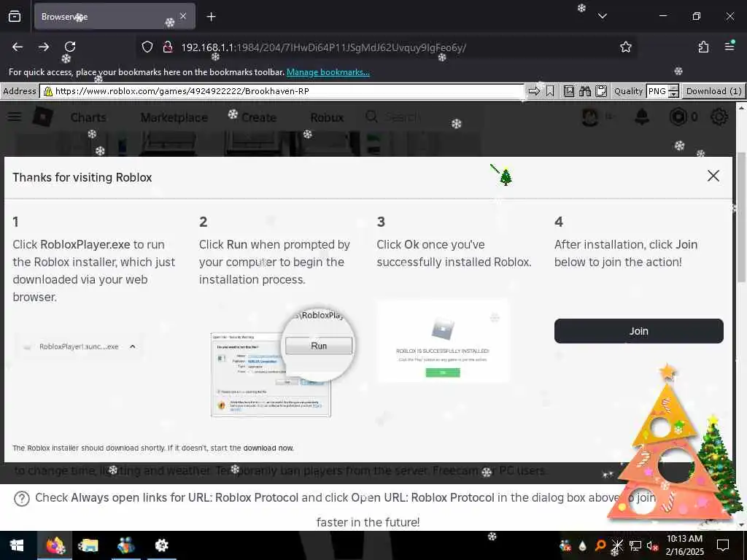The height and width of the screenshot is (560, 747).
Task: Bookmark this page with the star
Action: [625, 47]
